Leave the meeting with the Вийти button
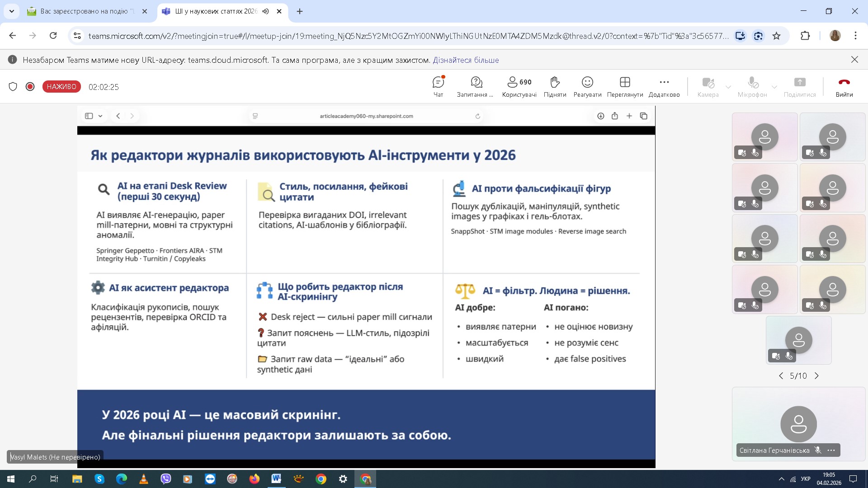The width and height of the screenshot is (868, 488). [x=844, y=86]
